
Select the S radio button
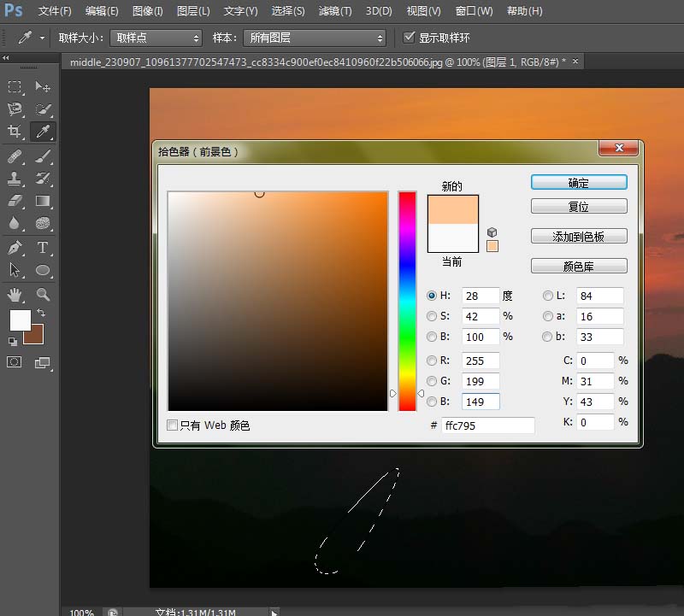(x=432, y=316)
